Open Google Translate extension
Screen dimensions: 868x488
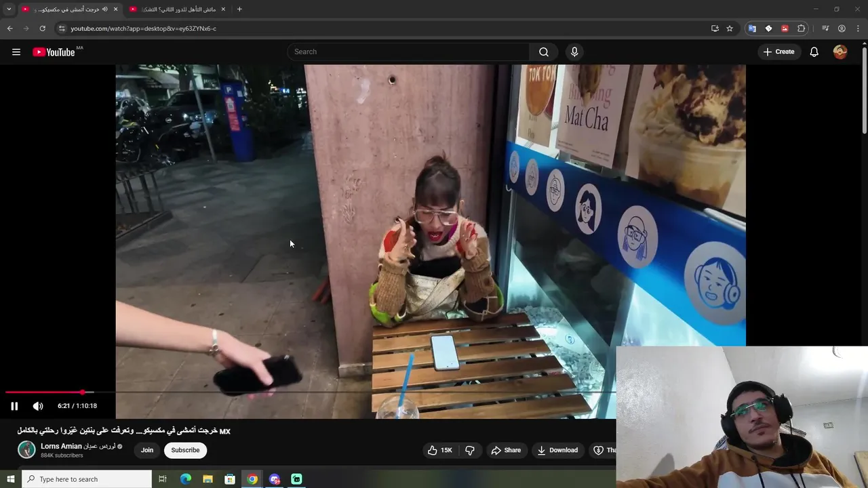pyautogui.click(x=752, y=28)
